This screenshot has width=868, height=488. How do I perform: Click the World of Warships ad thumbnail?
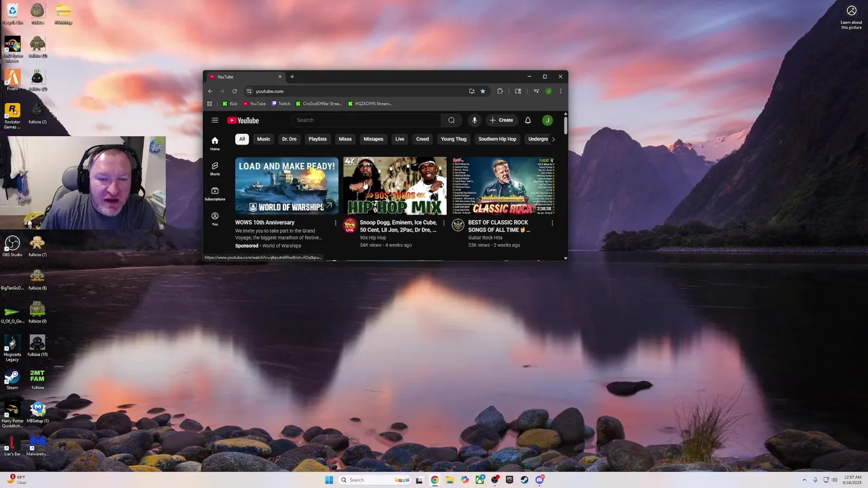287,186
